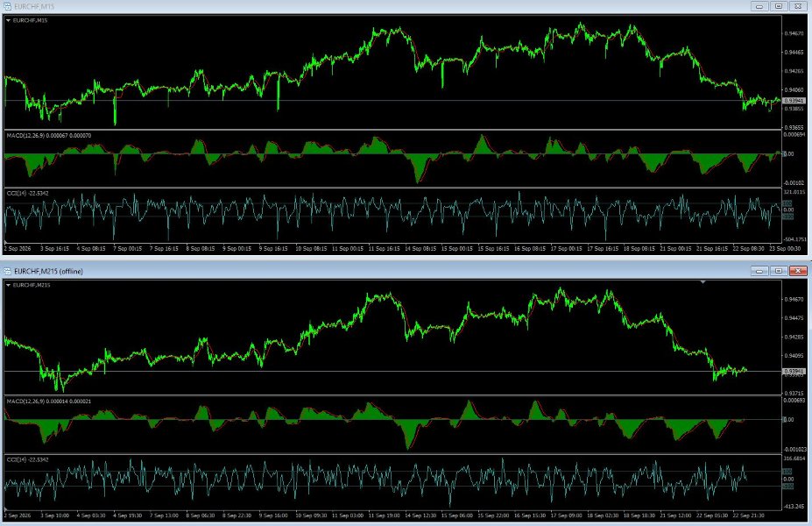812x526 pixels.
Task: Click the 22 Sep 21:30 time label on the M215 chart
Action: pos(749,515)
